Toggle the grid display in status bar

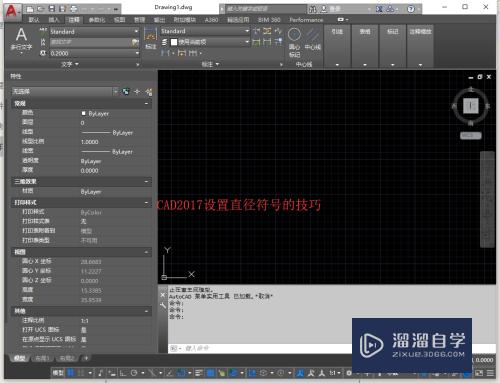[x=71, y=373]
